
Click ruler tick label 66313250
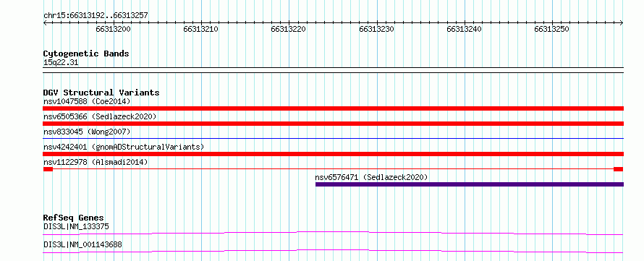[x=552, y=30]
